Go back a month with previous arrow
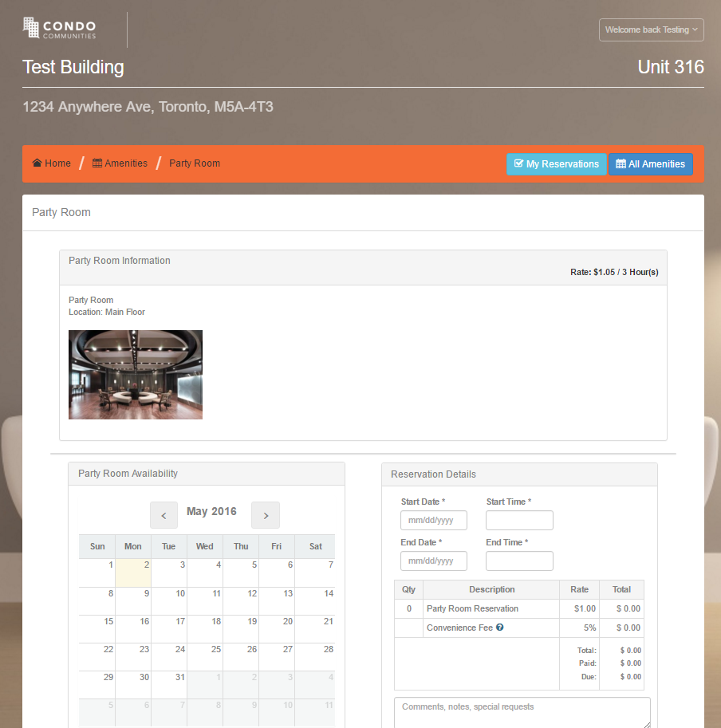Viewport: 721px width, 728px height. 164,514
